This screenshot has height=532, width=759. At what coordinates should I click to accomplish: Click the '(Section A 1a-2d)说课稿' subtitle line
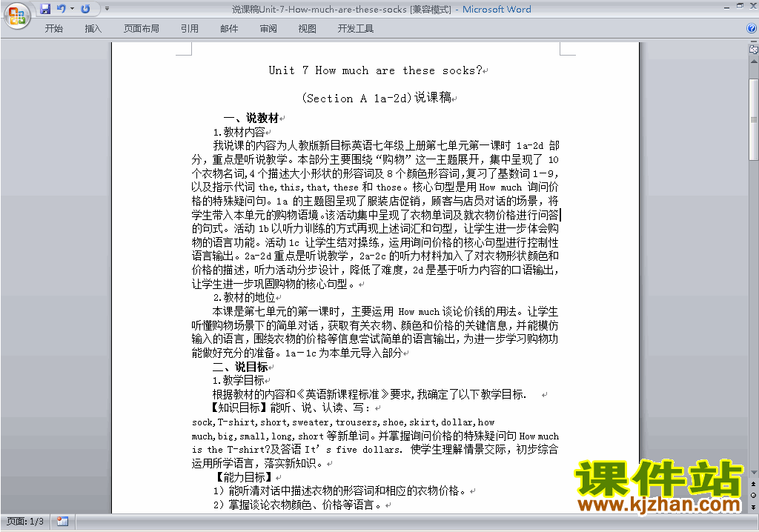(x=376, y=99)
